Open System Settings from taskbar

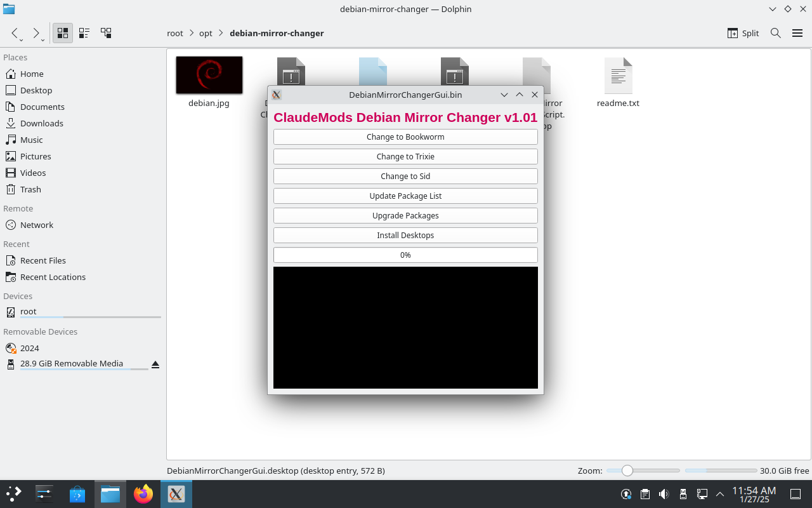click(x=44, y=494)
